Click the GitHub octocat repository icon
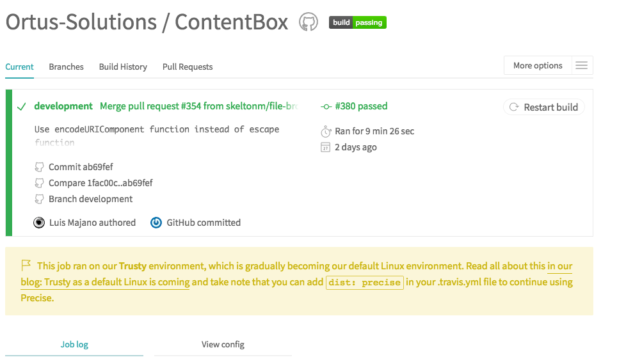 click(x=309, y=22)
